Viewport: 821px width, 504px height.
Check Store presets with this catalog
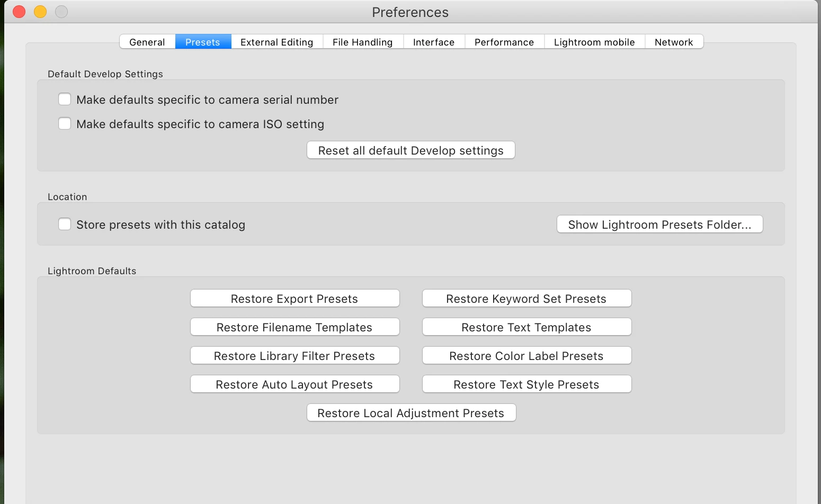click(x=65, y=224)
